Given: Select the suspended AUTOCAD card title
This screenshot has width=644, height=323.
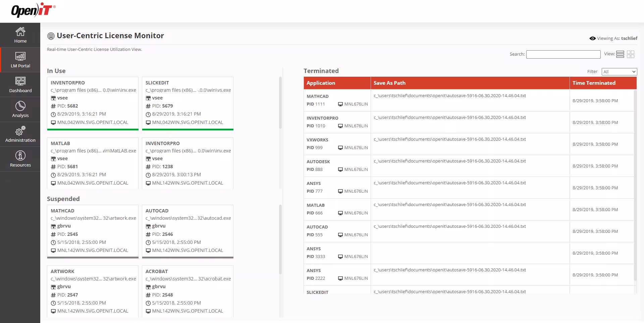Looking at the screenshot, I should pos(157,211).
